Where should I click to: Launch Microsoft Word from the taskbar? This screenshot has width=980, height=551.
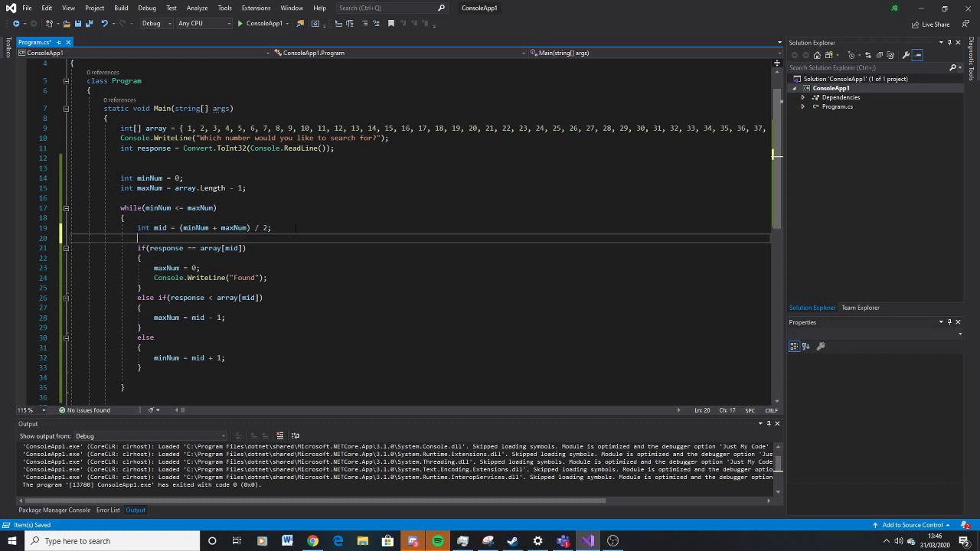click(x=287, y=541)
